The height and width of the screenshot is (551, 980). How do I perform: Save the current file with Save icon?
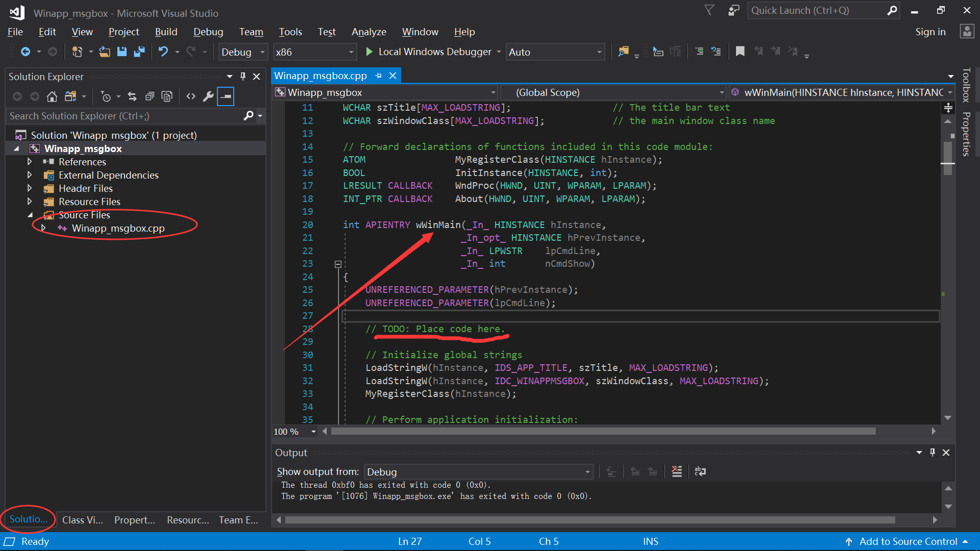(x=121, y=52)
